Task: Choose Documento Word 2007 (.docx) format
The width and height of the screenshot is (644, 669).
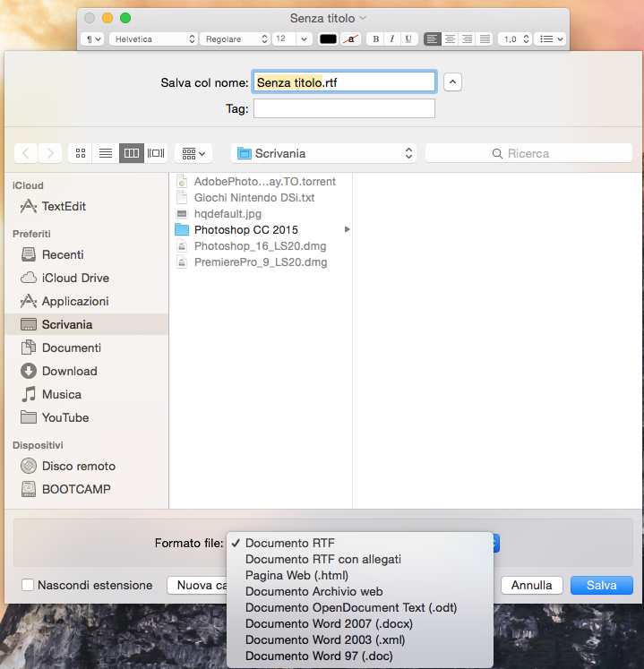Action: pos(360,624)
